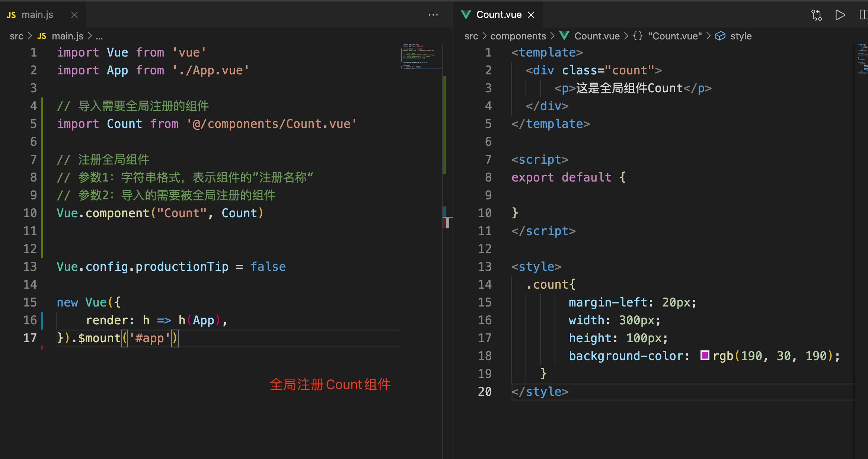Click line number 13 in Count.vue gutter

[x=485, y=267]
